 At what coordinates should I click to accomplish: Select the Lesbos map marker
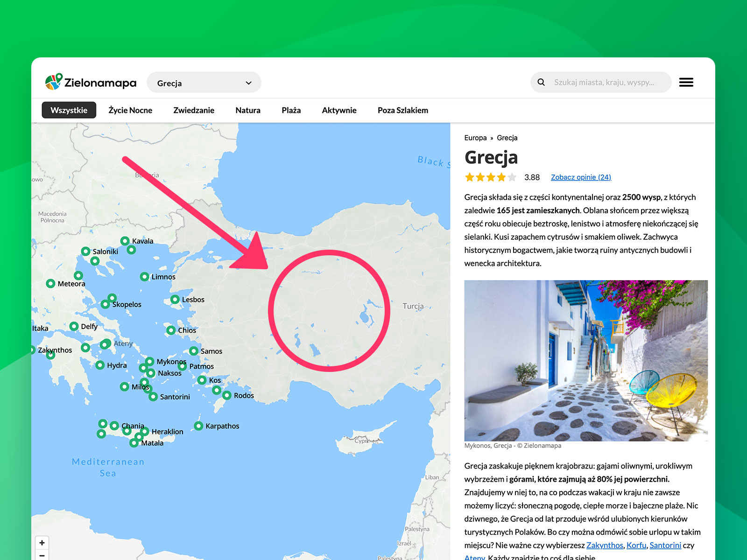tap(175, 299)
